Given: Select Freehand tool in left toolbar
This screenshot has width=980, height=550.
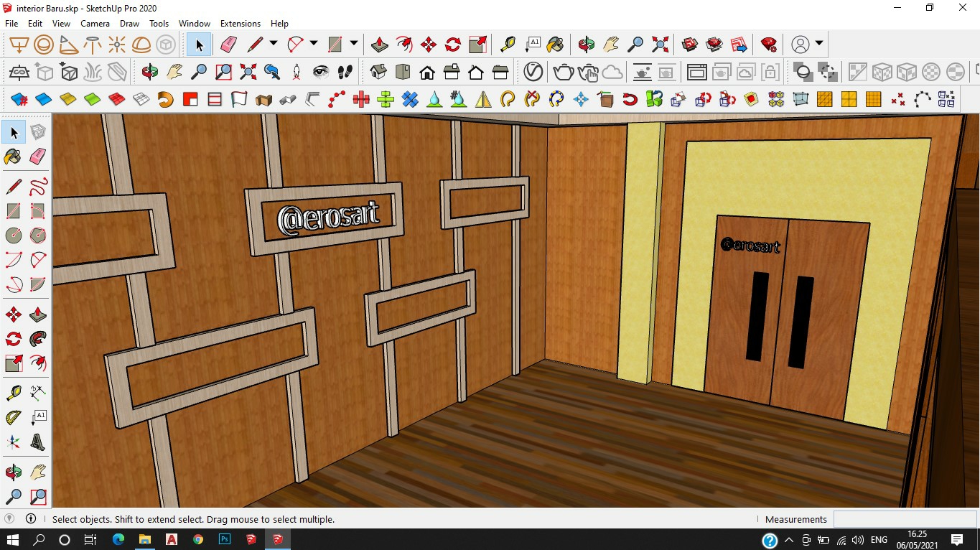Looking at the screenshot, I should (38, 187).
